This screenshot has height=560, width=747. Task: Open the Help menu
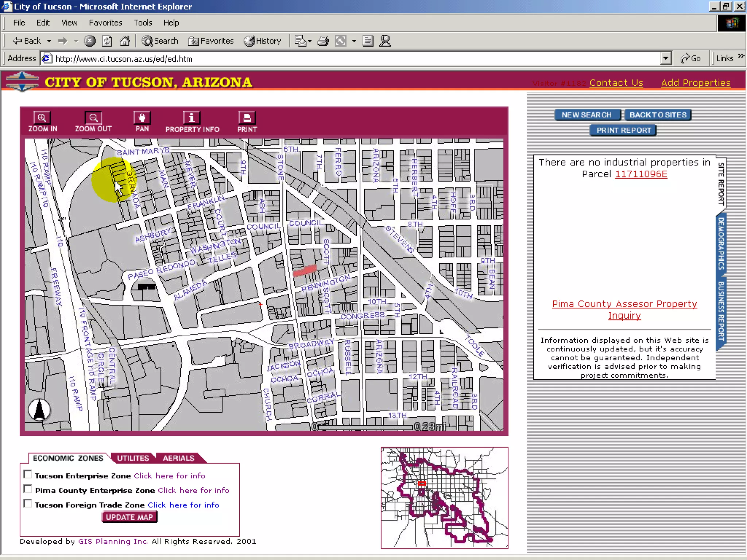[x=171, y=23]
